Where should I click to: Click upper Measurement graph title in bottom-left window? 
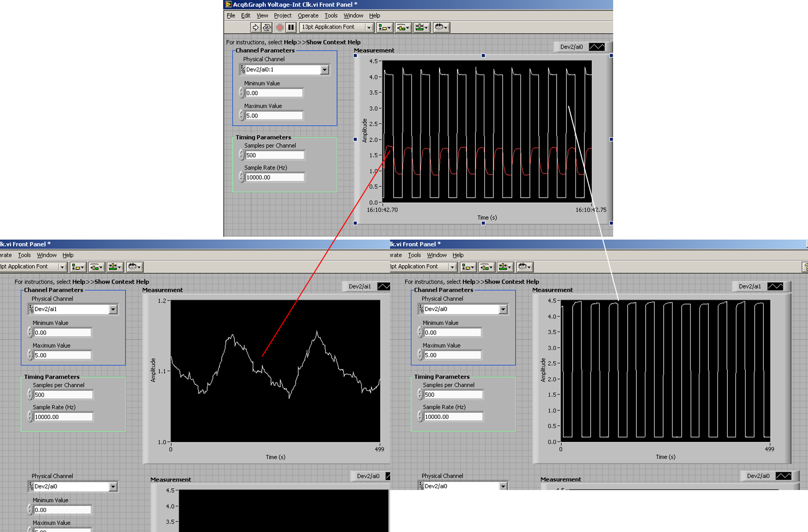(x=162, y=290)
